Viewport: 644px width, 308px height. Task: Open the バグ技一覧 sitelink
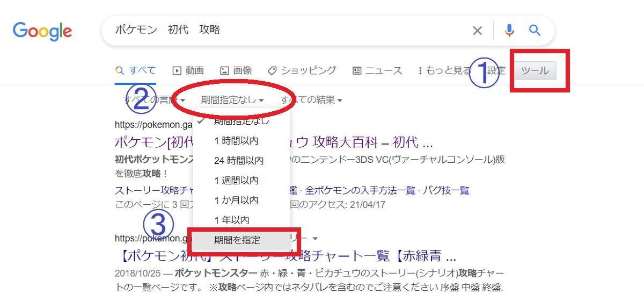tap(447, 190)
